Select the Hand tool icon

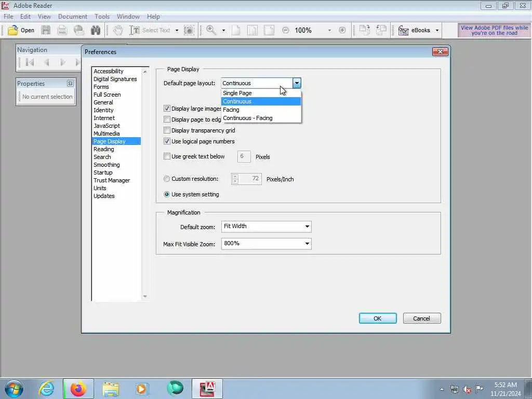[118, 30]
